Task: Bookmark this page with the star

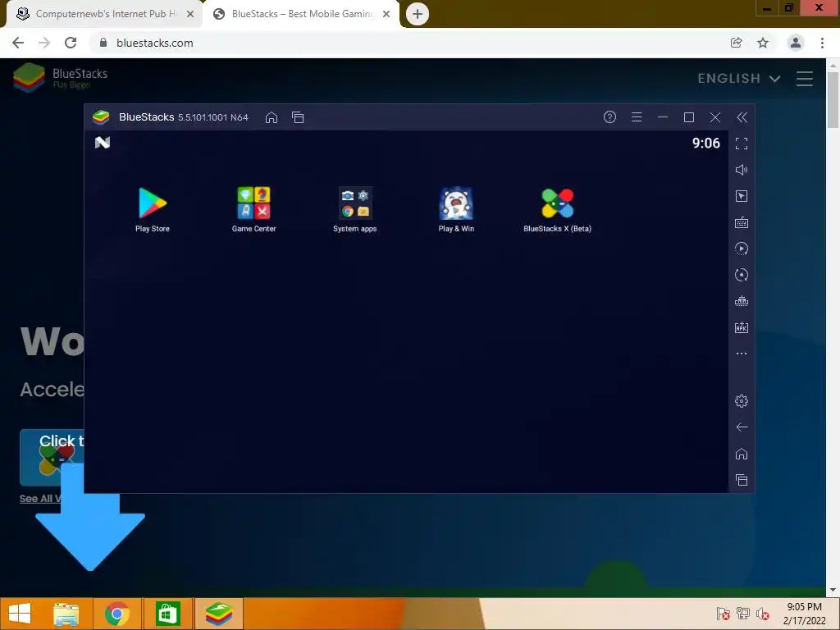Action: 763,43
